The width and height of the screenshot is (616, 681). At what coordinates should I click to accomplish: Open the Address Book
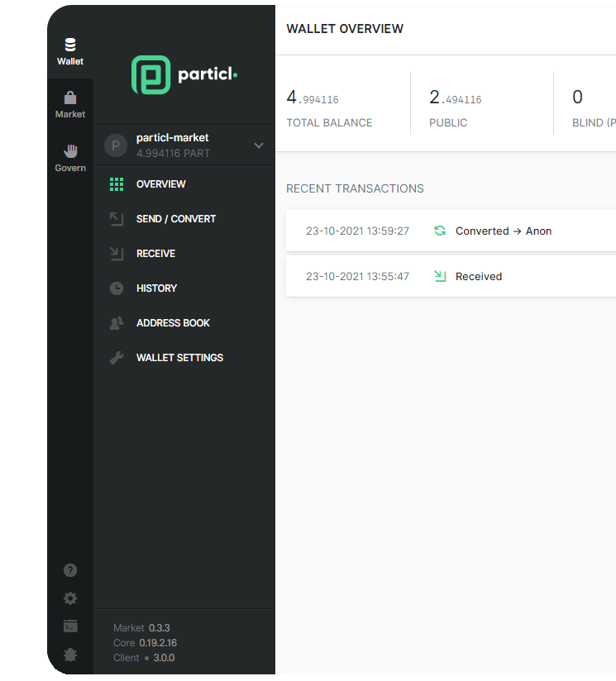pyautogui.click(x=173, y=323)
